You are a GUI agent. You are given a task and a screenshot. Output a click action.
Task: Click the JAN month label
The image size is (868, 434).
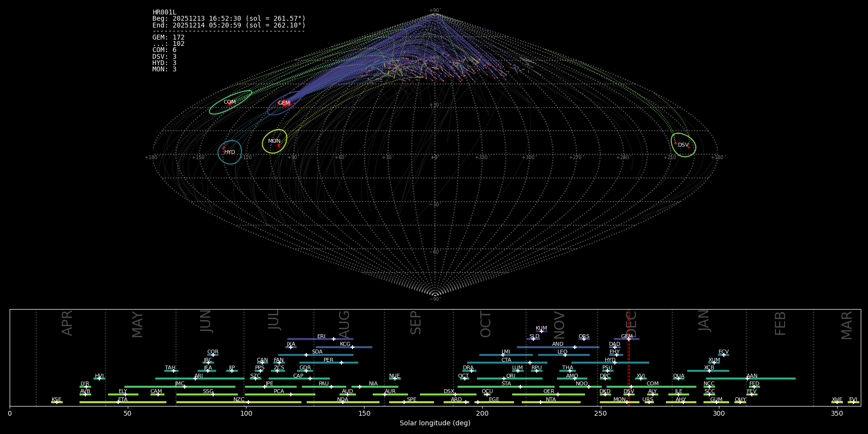704,320
